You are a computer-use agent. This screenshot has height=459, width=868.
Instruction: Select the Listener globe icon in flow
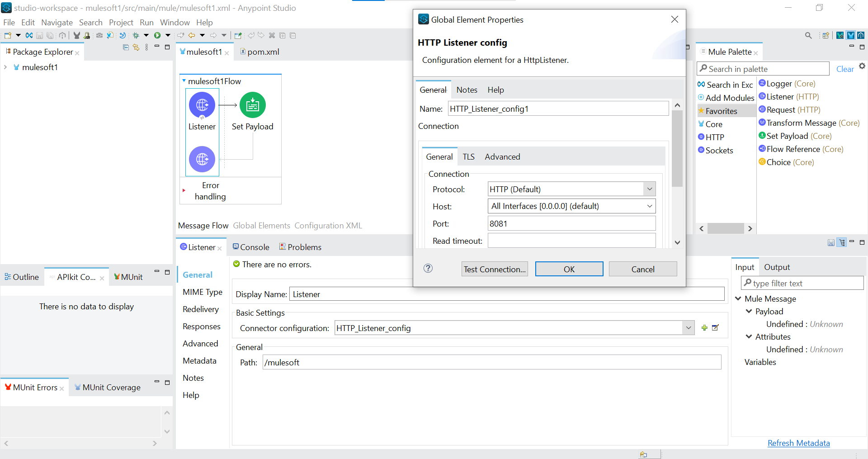click(x=202, y=105)
